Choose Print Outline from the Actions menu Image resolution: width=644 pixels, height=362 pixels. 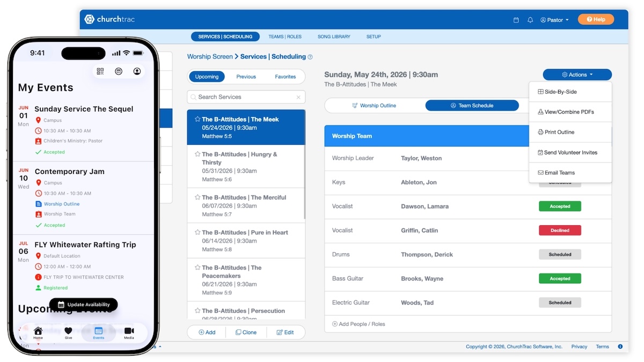pyautogui.click(x=570, y=132)
